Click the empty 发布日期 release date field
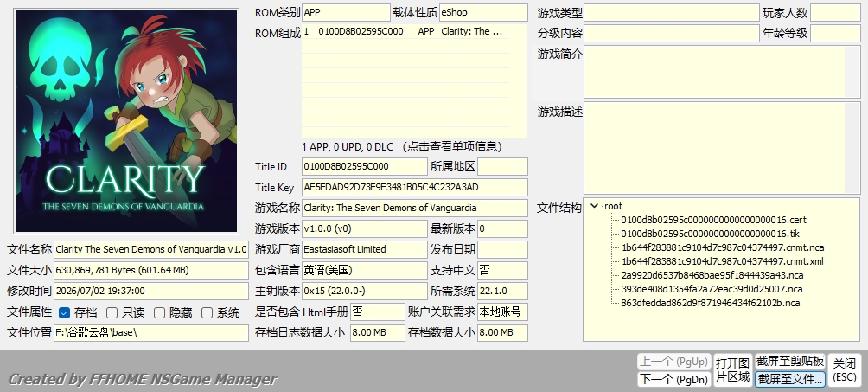Image resolution: width=868 pixels, height=392 pixels. [502, 249]
